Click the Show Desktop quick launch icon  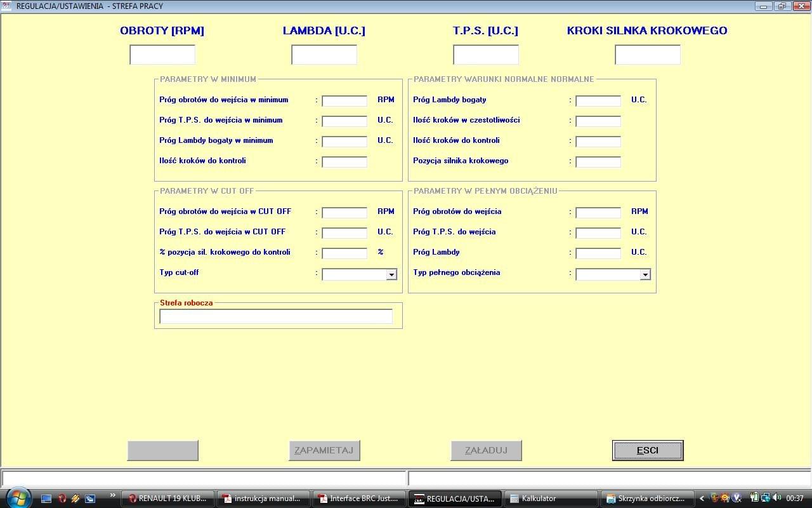47,498
